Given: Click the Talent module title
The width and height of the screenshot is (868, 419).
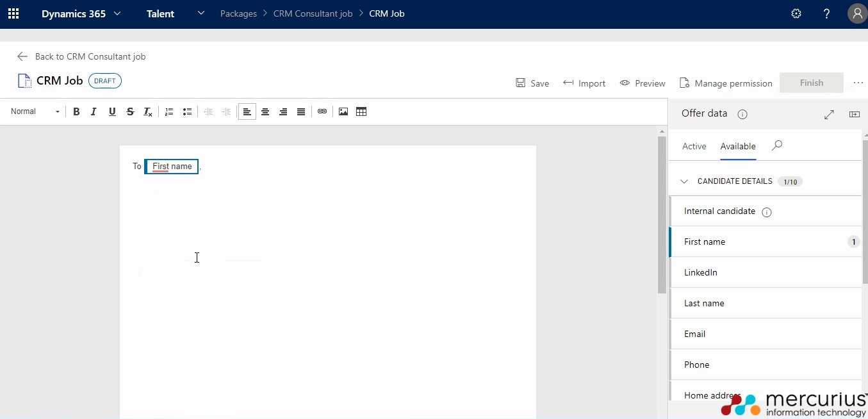Looking at the screenshot, I should click(160, 13).
